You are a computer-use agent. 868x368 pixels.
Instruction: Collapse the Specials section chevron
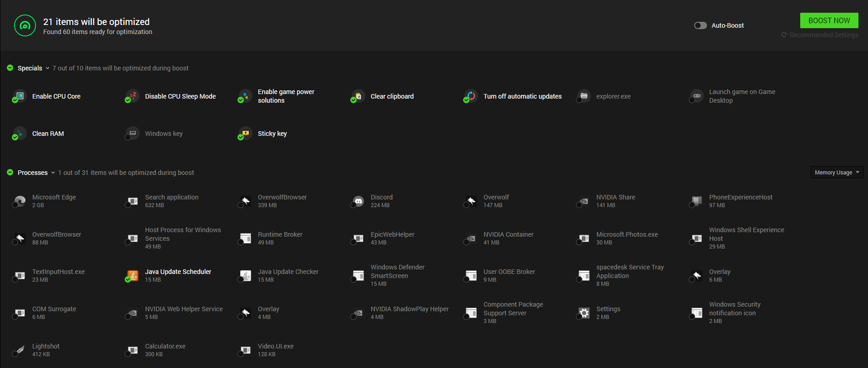pos(47,68)
